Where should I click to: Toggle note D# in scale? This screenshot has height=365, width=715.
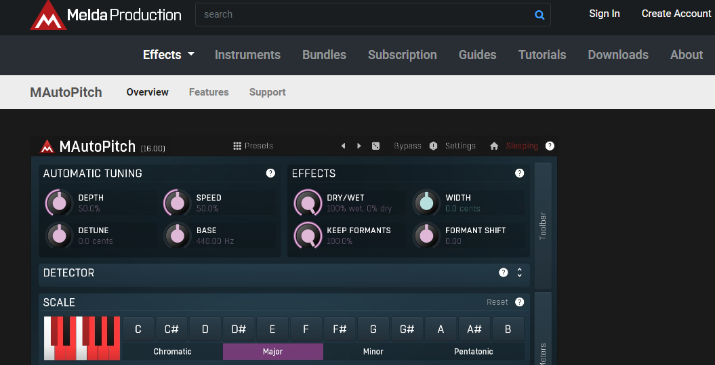click(x=239, y=329)
